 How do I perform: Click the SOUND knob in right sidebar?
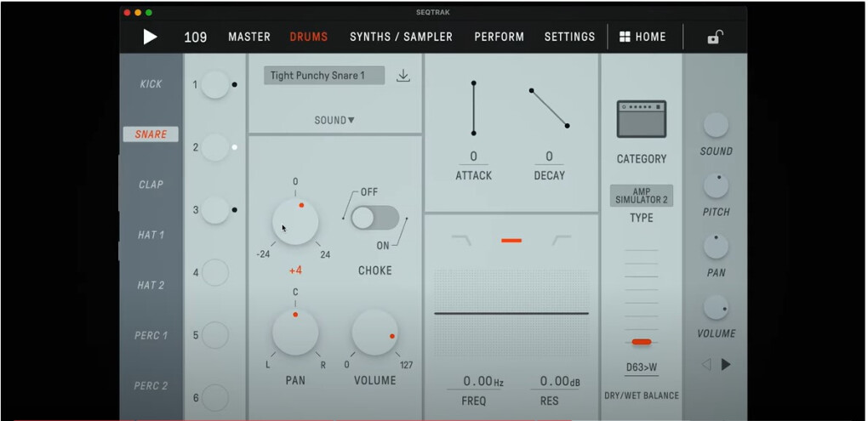tap(716, 125)
